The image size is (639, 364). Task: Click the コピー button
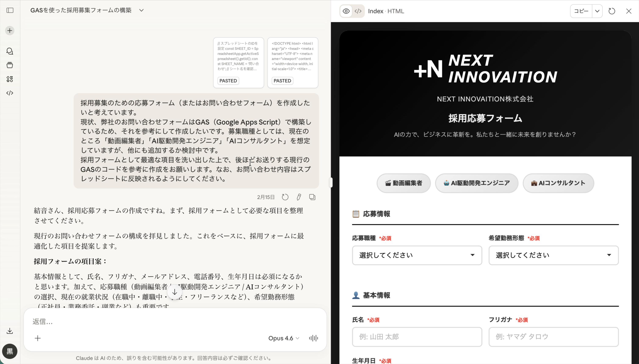coord(581,11)
